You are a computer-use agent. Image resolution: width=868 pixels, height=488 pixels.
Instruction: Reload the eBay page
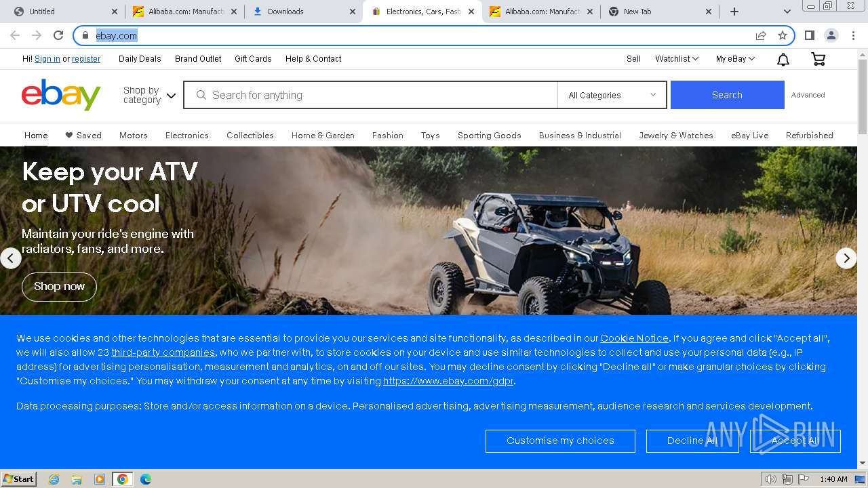tap(58, 35)
